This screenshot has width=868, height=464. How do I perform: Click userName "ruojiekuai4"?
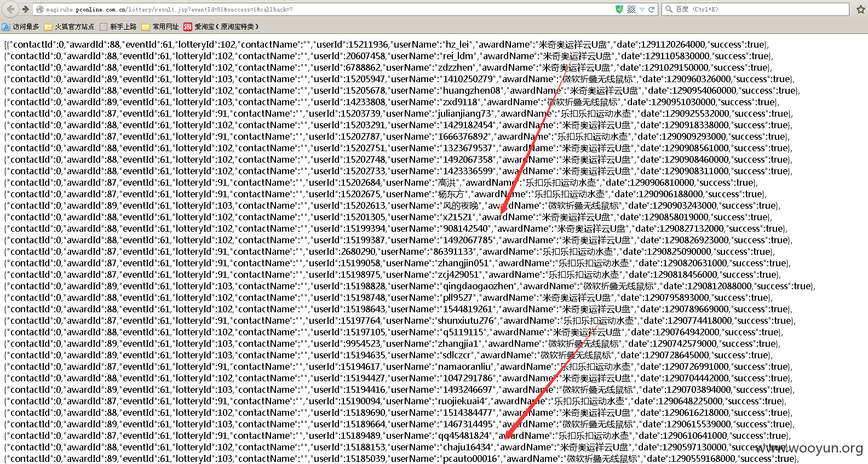460,401
